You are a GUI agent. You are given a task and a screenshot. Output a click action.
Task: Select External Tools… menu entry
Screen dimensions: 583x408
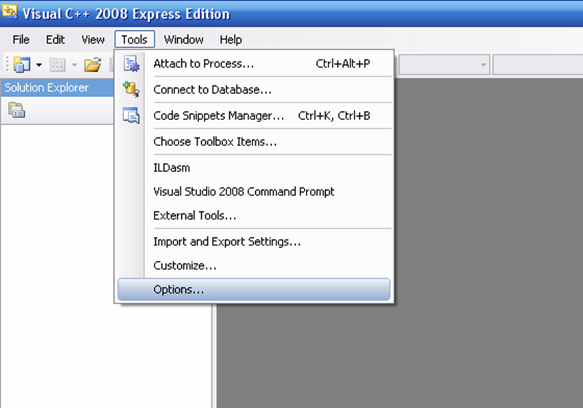[254, 215]
